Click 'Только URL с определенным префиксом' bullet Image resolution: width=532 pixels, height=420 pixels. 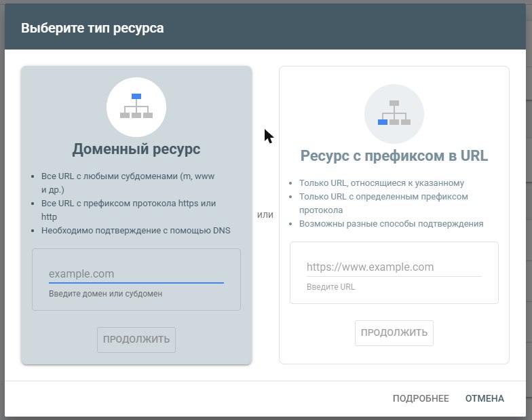tap(383, 204)
